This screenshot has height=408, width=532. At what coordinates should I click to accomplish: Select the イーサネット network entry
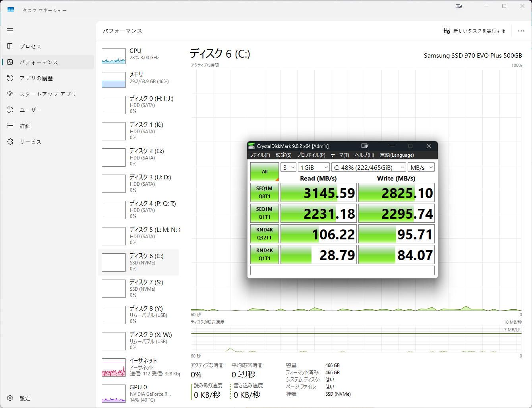point(138,367)
